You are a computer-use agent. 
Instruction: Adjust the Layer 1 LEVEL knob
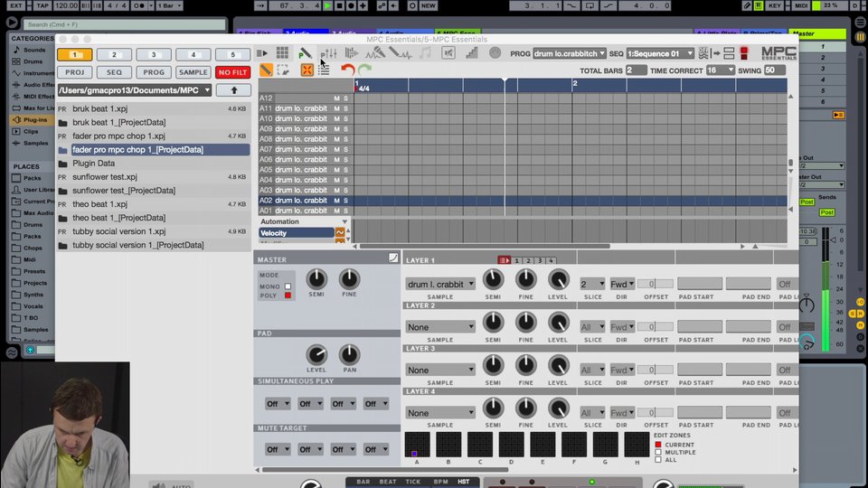pos(558,280)
